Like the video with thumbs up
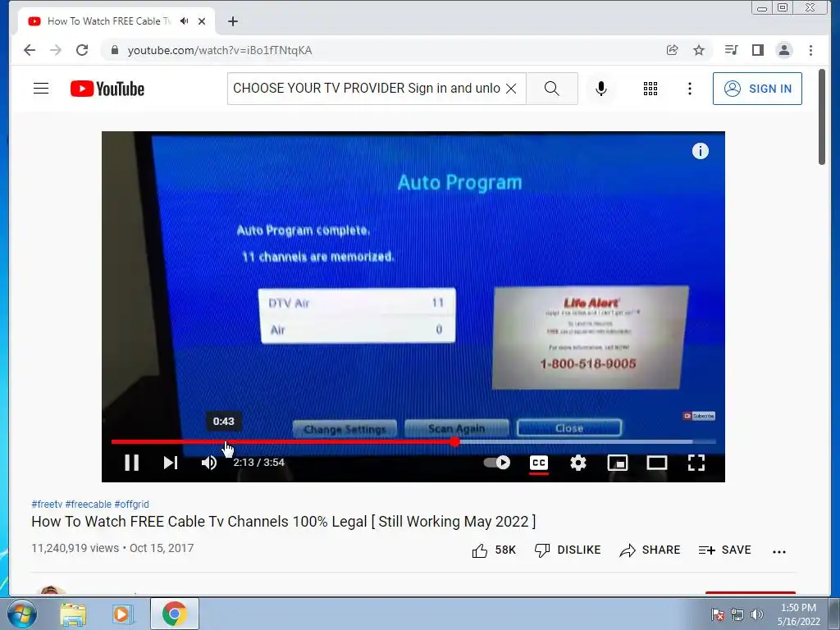 click(x=493, y=550)
